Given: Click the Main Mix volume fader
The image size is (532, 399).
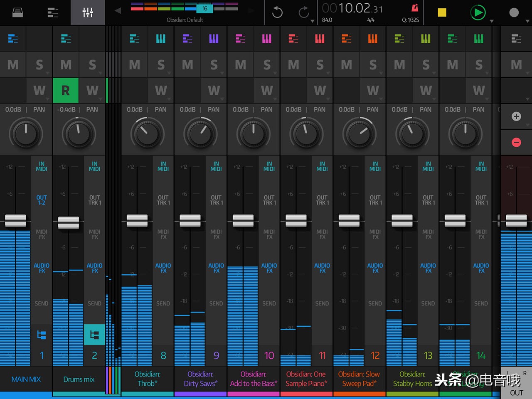Looking at the screenshot, I should pyautogui.click(x=15, y=220).
